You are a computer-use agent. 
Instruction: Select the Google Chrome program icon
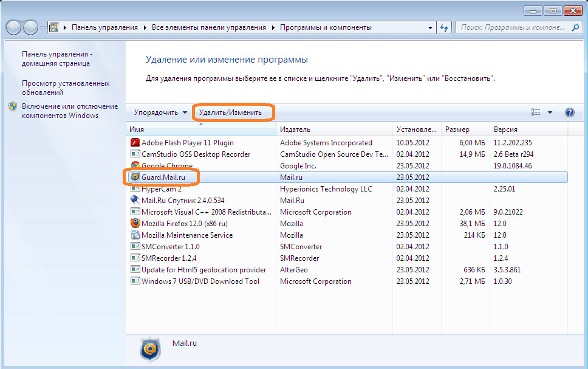135,166
